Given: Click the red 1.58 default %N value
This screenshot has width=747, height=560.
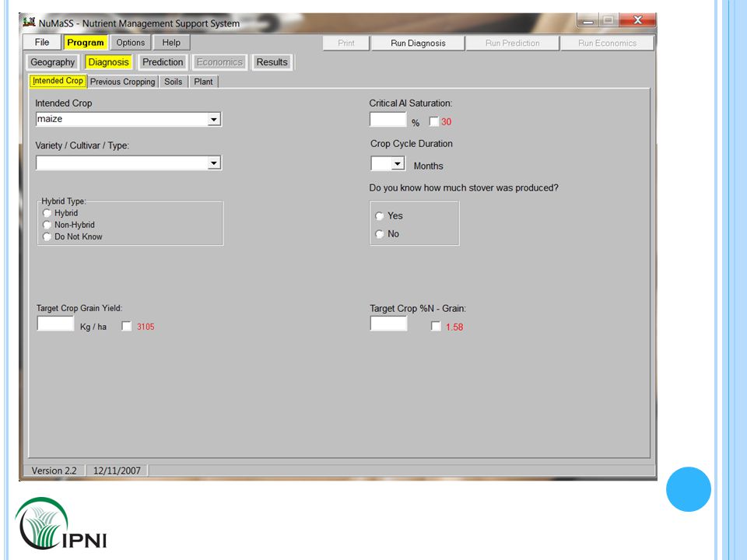Looking at the screenshot, I should click(454, 327).
